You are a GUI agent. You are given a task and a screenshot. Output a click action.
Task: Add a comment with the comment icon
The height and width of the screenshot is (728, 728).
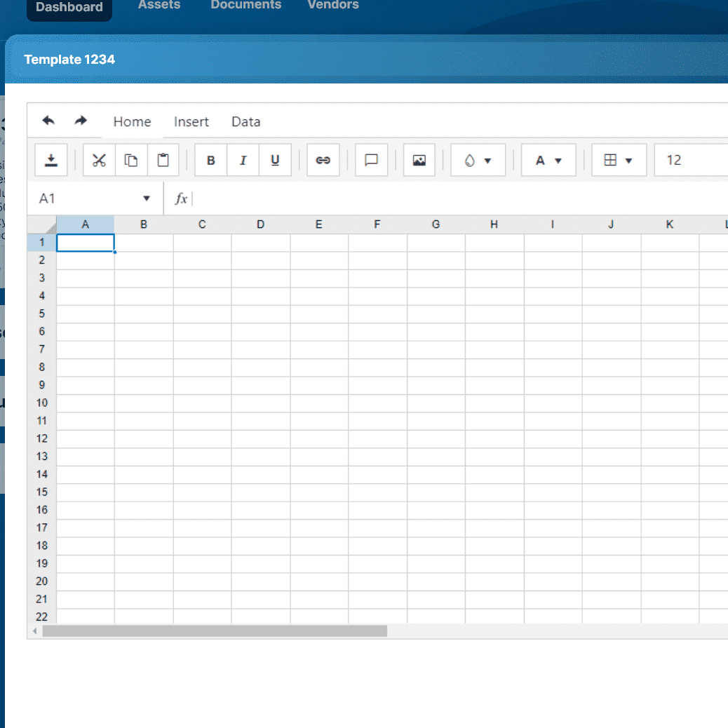click(x=372, y=160)
